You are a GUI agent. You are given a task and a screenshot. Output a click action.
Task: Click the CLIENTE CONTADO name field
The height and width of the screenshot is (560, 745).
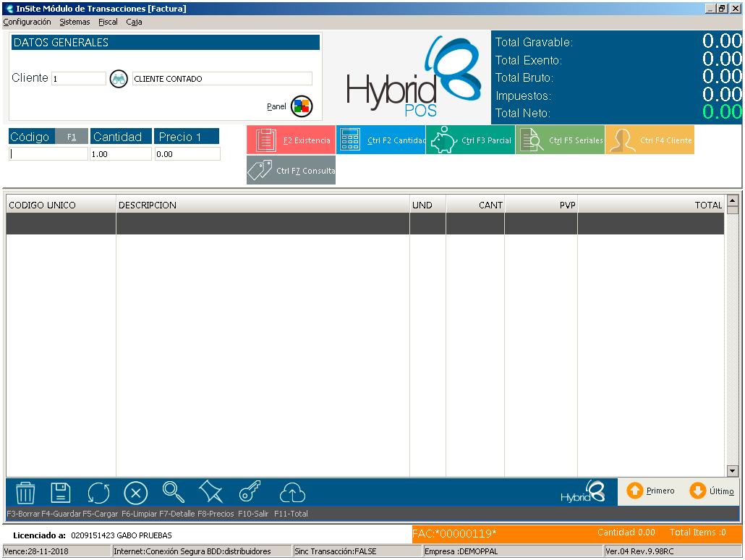click(222, 78)
